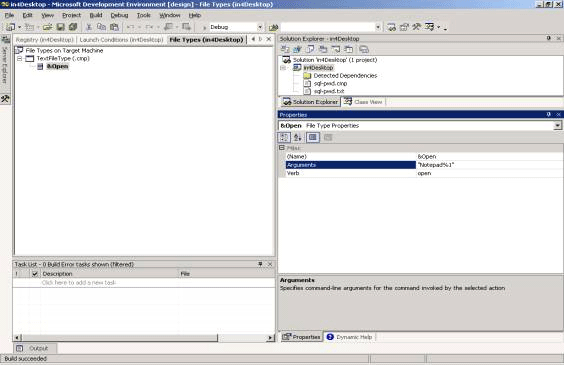Screen dimensions: 564x365
Task: Open the Project menu
Action: [72, 15]
